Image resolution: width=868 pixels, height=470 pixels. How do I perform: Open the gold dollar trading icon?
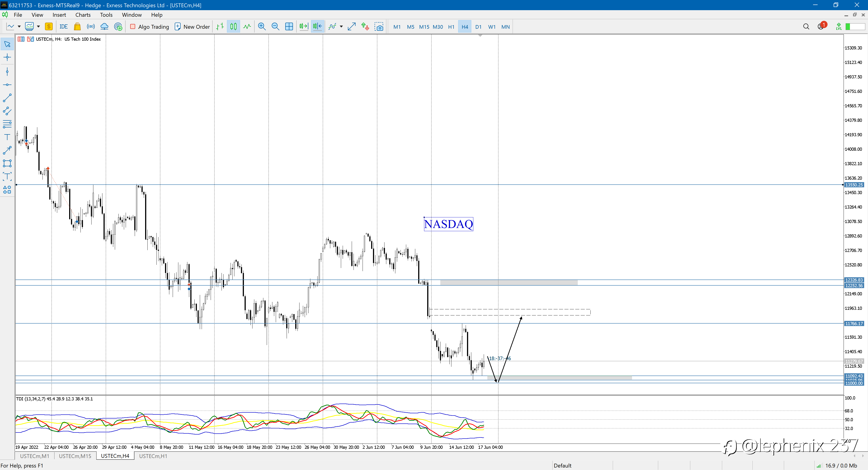coord(49,27)
